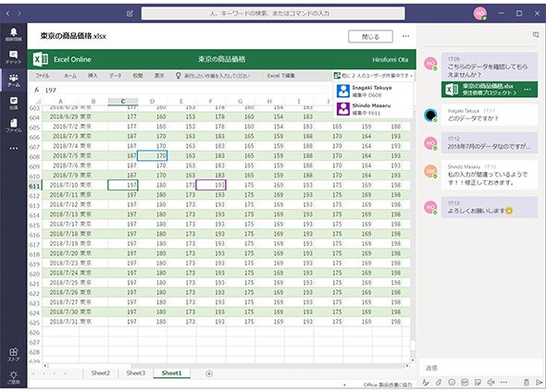Open the sticker picker in reply toolbar
The image size is (546, 392).
point(478,382)
